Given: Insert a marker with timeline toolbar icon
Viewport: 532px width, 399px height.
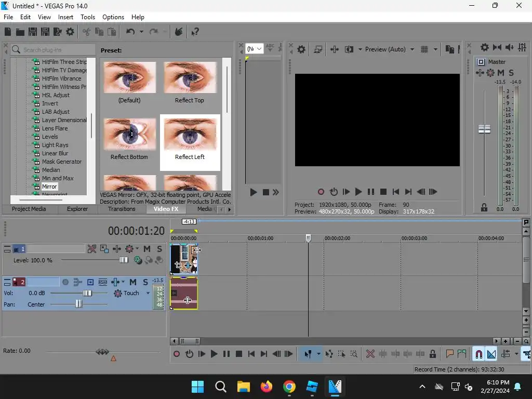Looking at the screenshot, I should pyautogui.click(x=450, y=354).
